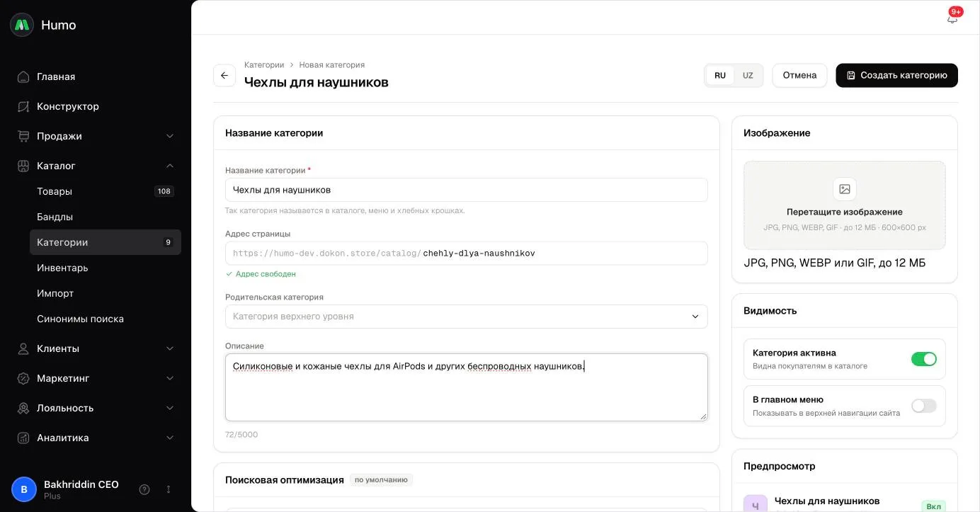The height and width of the screenshot is (512, 980).
Task: Expand the Клиенты menu chevron
Action: [170, 348]
